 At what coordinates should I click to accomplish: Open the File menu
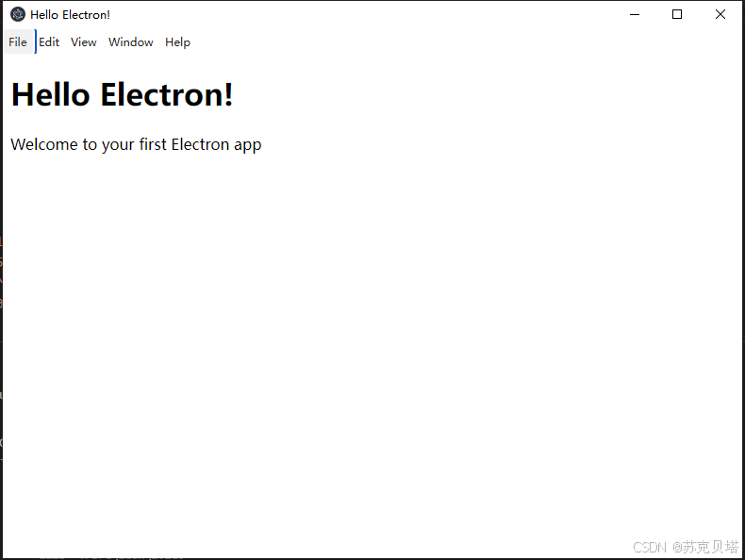click(18, 41)
